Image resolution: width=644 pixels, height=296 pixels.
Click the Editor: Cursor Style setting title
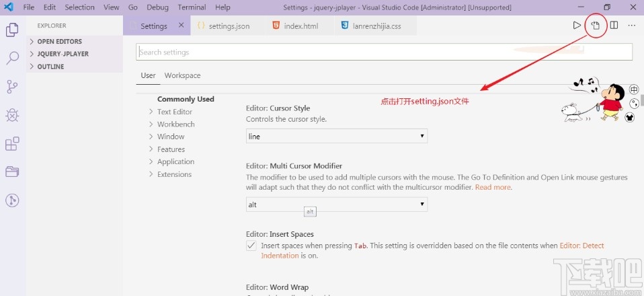[278, 108]
